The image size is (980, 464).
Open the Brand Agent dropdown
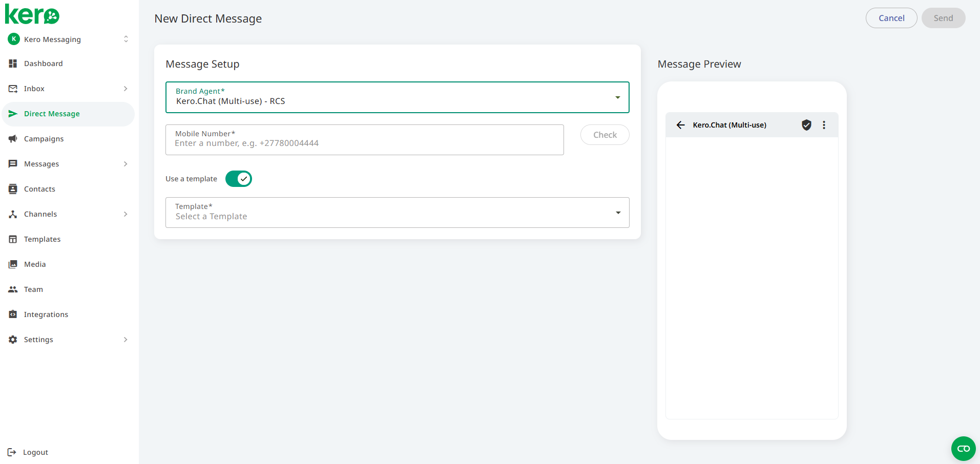click(x=398, y=97)
